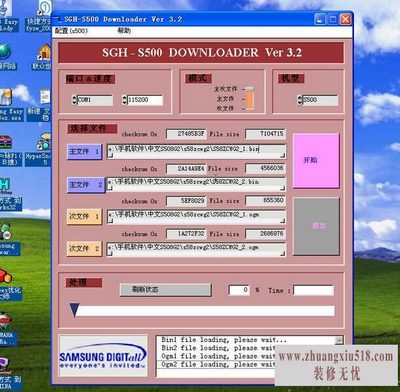Close the SGH-S500 Downloader window
400x392 pixels.
345,19
